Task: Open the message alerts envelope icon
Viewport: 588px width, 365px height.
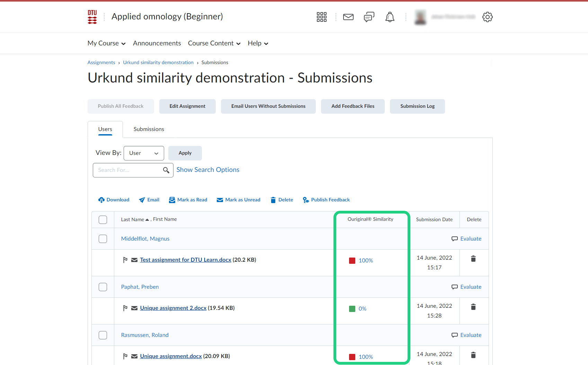Action: coord(348,17)
